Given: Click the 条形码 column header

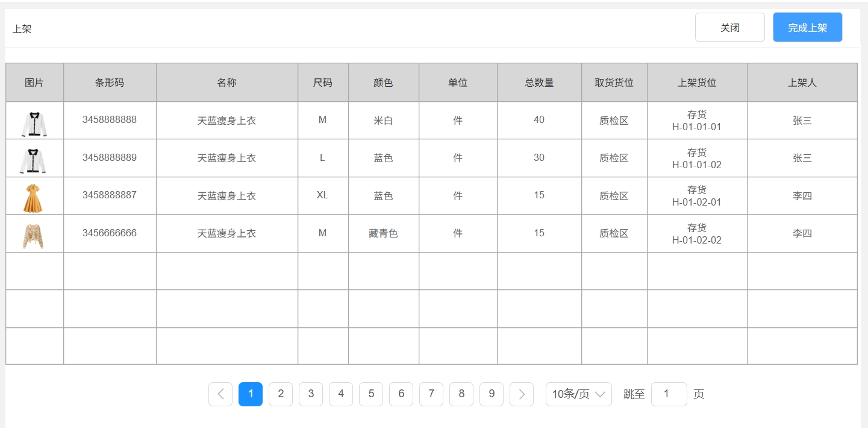Looking at the screenshot, I should pos(110,83).
